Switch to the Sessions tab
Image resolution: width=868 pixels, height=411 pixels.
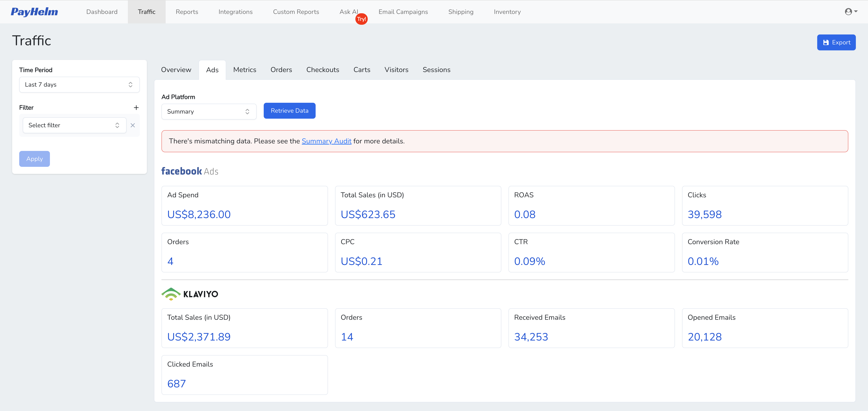coord(436,69)
